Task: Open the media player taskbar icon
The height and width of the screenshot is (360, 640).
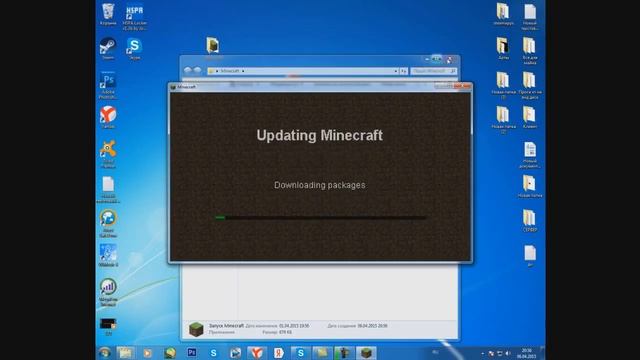Action: tap(147, 353)
